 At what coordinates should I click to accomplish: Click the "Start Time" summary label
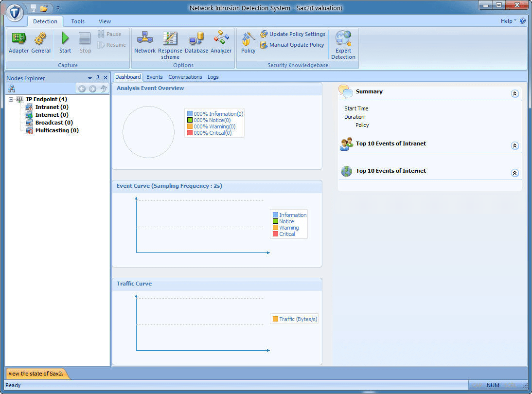(356, 108)
